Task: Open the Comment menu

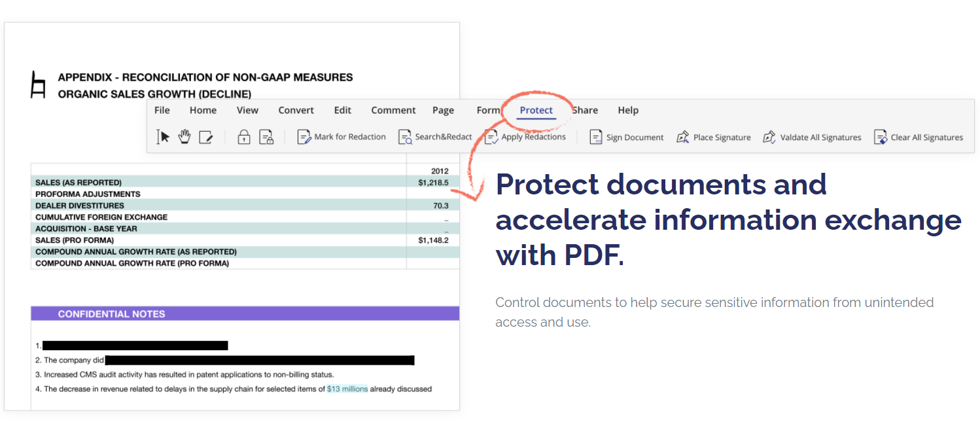Action: coord(393,110)
